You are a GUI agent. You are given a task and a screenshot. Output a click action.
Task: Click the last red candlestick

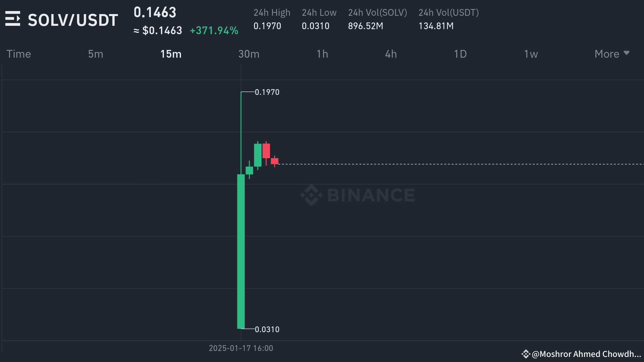click(275, 161)
